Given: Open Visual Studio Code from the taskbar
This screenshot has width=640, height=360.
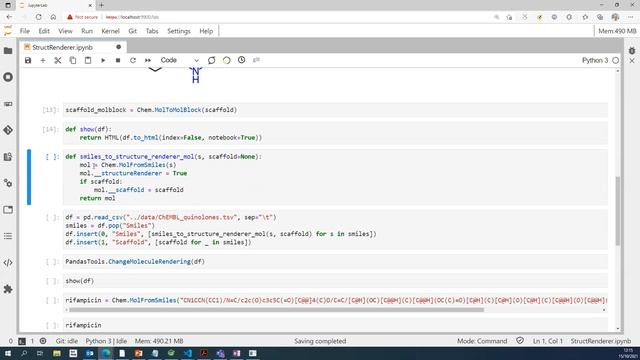Looking at the screenshot, I should (x=187, y=353).
